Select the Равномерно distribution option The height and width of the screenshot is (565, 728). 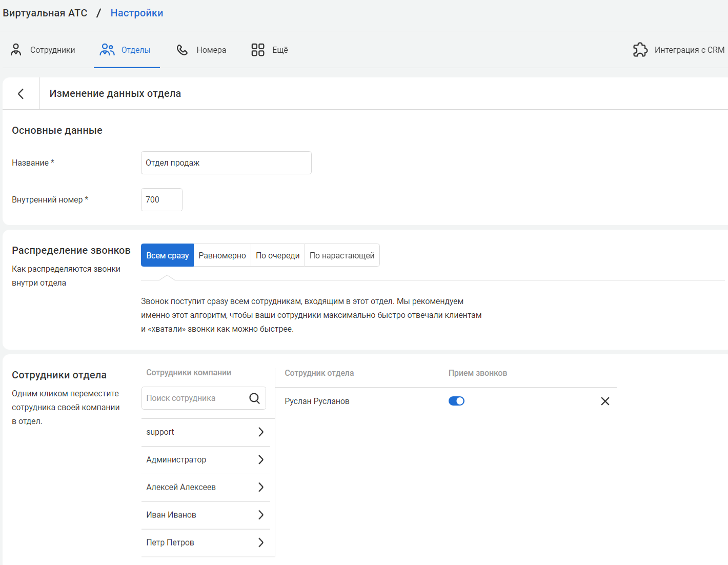pos(222,255)
